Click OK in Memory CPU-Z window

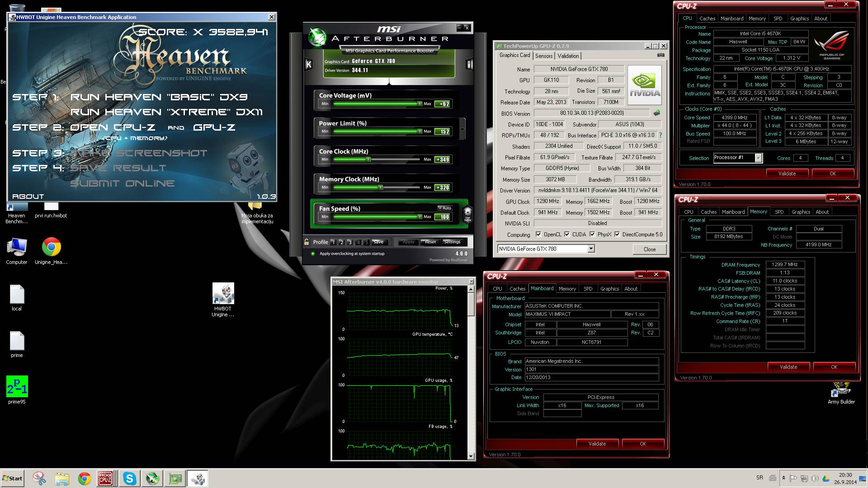pos(834,367)
